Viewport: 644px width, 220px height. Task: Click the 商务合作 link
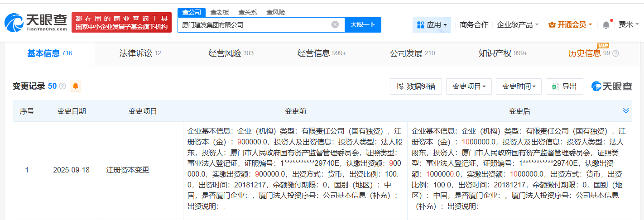point(474,25)
